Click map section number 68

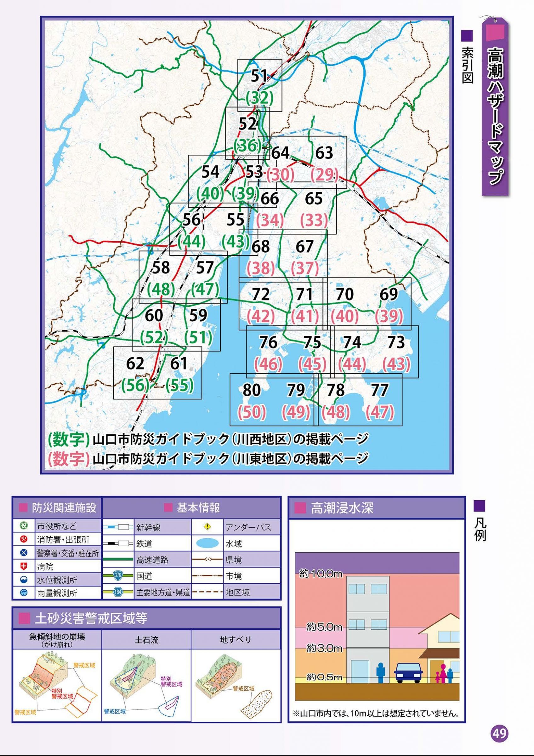[261, 247]
